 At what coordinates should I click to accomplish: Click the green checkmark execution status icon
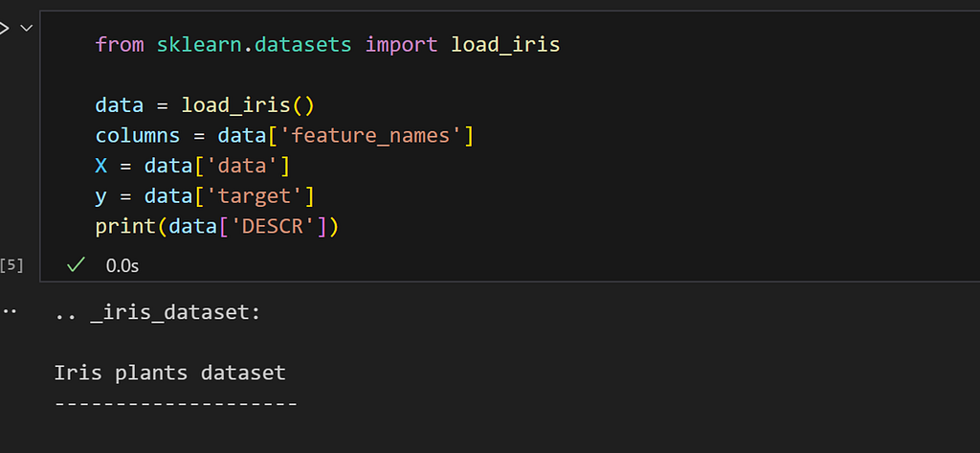coord(76,265)
